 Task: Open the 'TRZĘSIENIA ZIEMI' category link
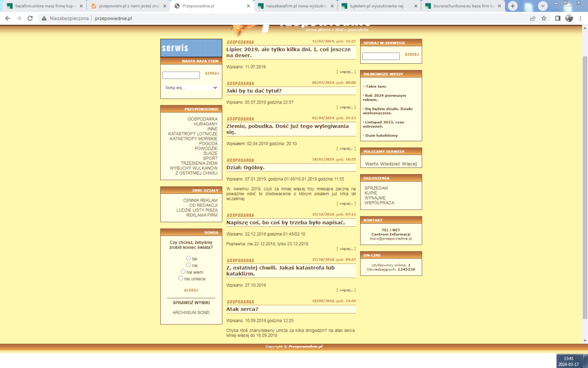pyautogui.click(x=198, y=163)
